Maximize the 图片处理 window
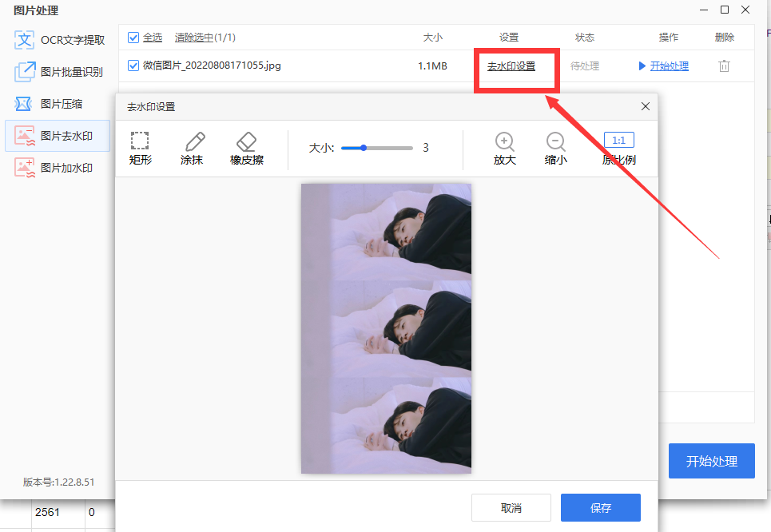The image size is (771, 532). [x=725, y=10]
